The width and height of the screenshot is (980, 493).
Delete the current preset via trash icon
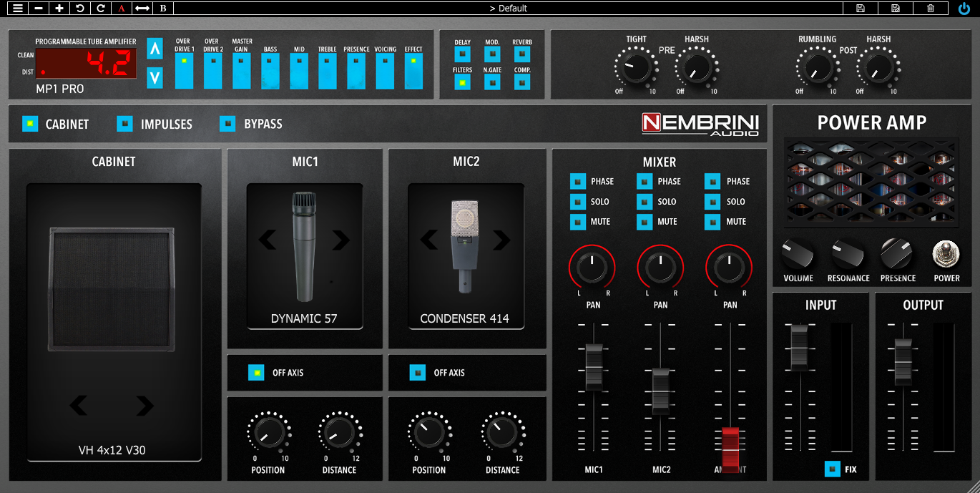click(x=931, y=8)
